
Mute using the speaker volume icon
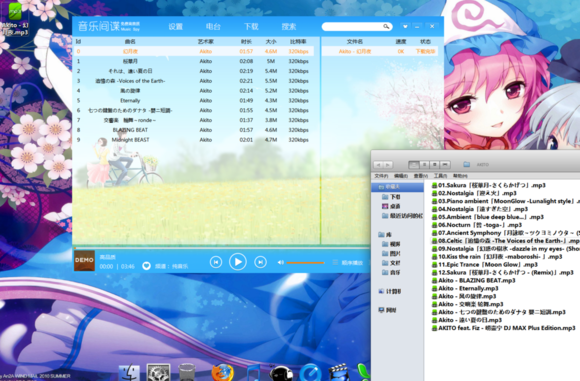pos(280,262)
